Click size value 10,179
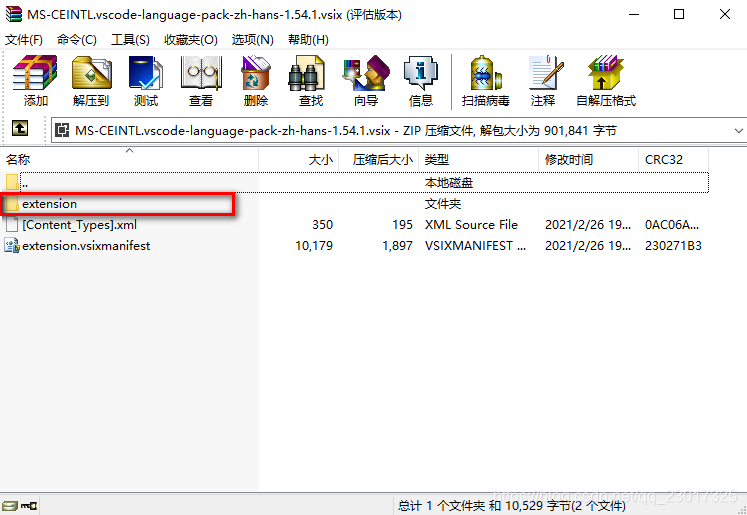 tap(314, 246)
